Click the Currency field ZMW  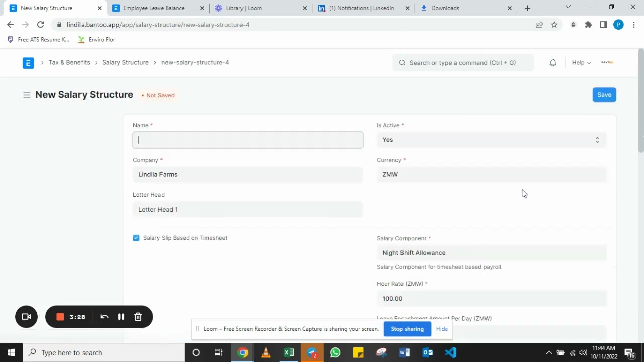tap(492, 174)
